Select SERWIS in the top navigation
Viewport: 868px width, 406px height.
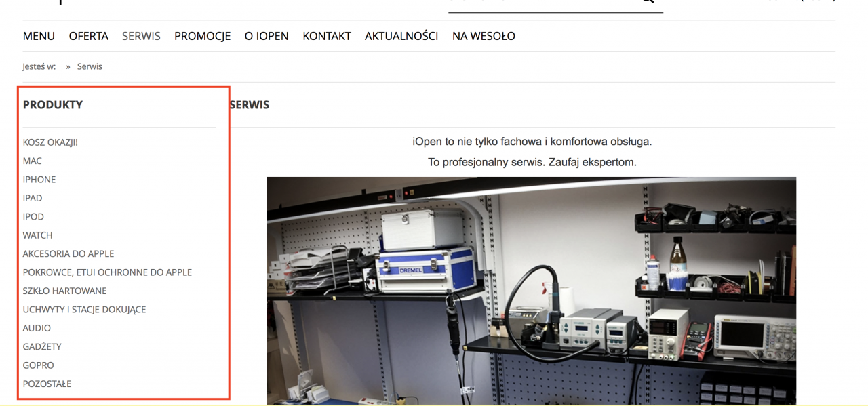pyautogui.click(x=141, y=36)
